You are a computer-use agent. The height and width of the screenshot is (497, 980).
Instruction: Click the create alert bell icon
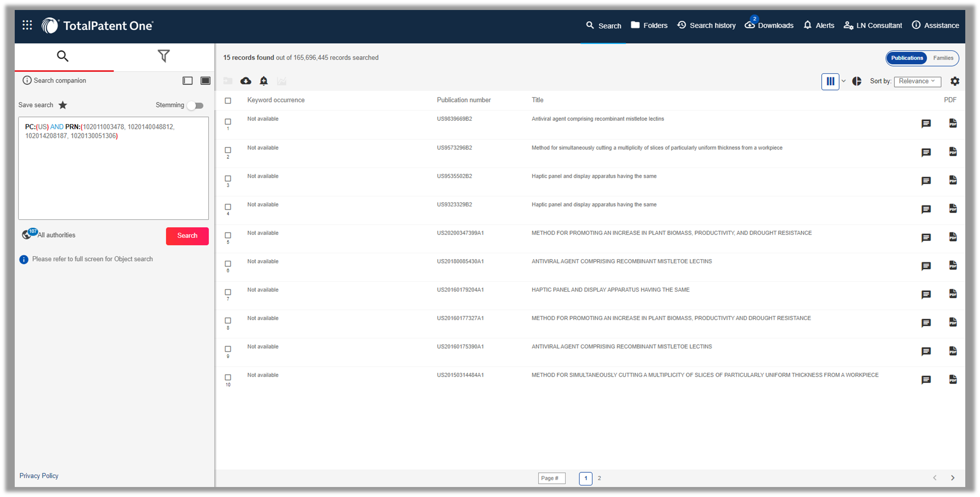click(x=264, y=81)
